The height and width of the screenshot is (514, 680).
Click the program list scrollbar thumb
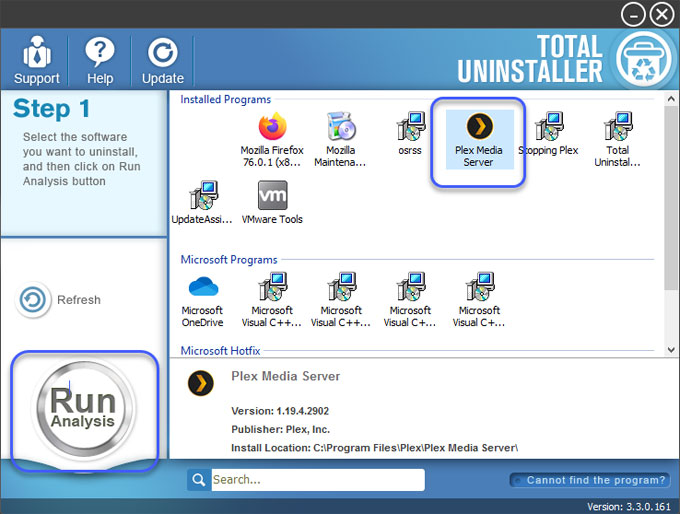[670, 197]
